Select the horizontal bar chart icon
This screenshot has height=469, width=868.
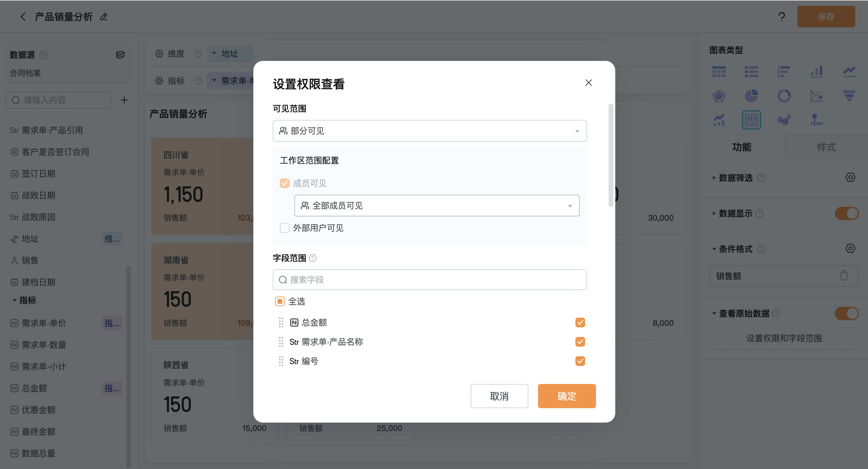(784, 72)
